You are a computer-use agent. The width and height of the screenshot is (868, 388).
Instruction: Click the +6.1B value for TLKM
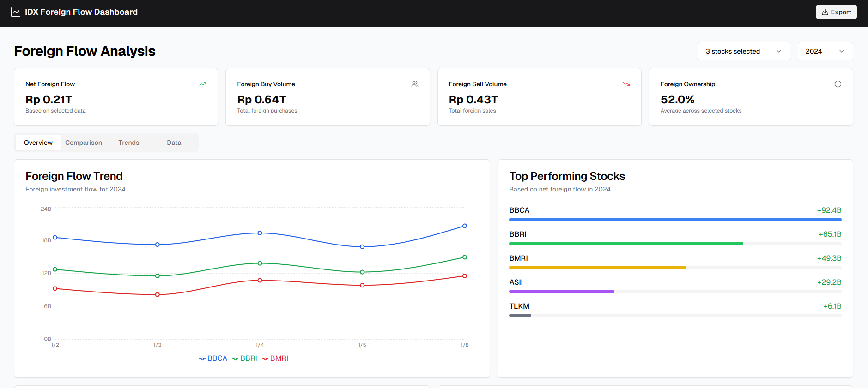tap(832, 306)
